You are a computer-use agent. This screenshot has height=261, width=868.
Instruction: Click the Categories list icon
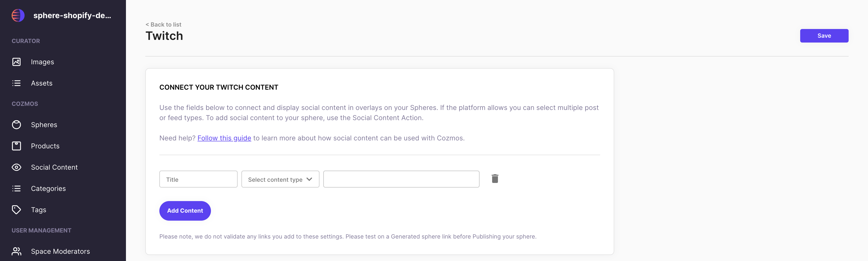pyautogui.click(x=16, y=188)
